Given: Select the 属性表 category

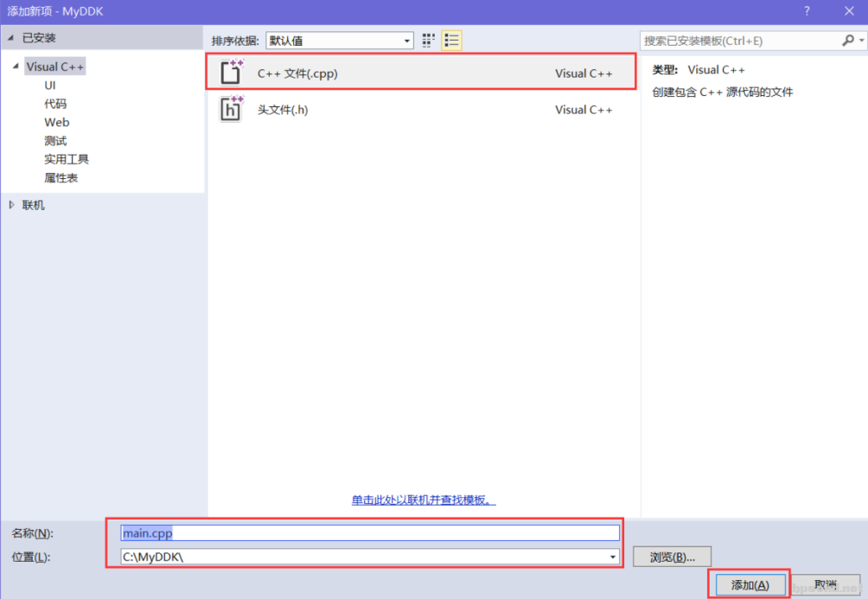Looking at the screenshot, I should tap(61, 178).
